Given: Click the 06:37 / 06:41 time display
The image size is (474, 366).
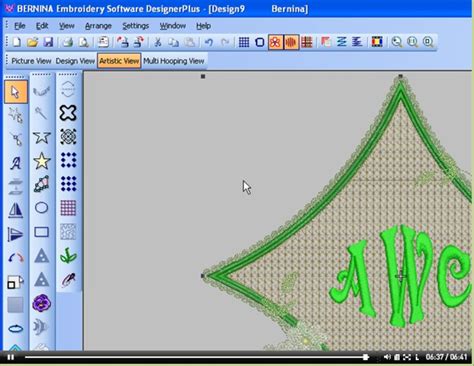Looking at the screenshot, I should [x=446, y=357].
